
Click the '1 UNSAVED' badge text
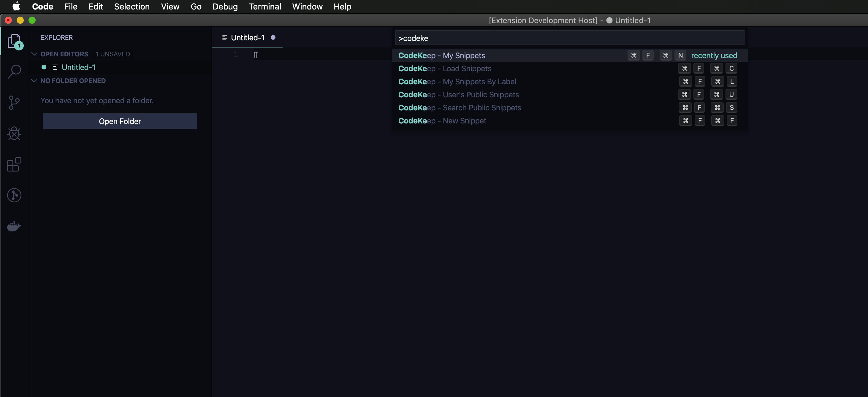pyautogui.click(x=113, y=54)
